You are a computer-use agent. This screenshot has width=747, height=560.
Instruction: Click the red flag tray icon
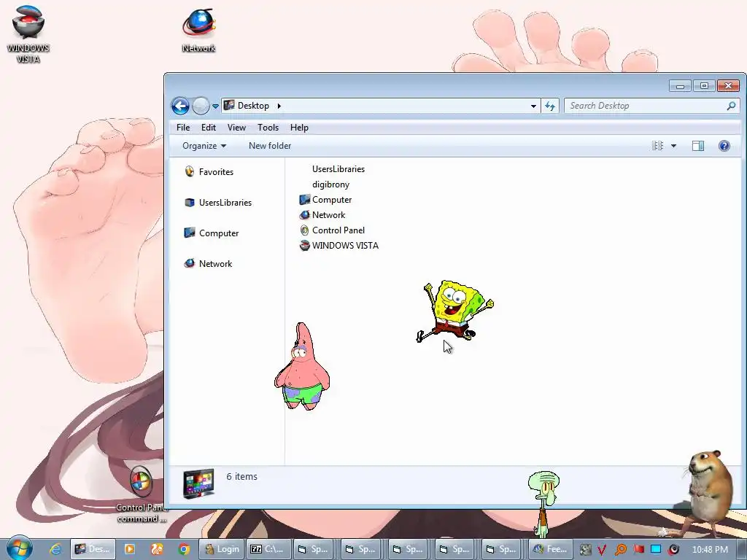point(638,550)
